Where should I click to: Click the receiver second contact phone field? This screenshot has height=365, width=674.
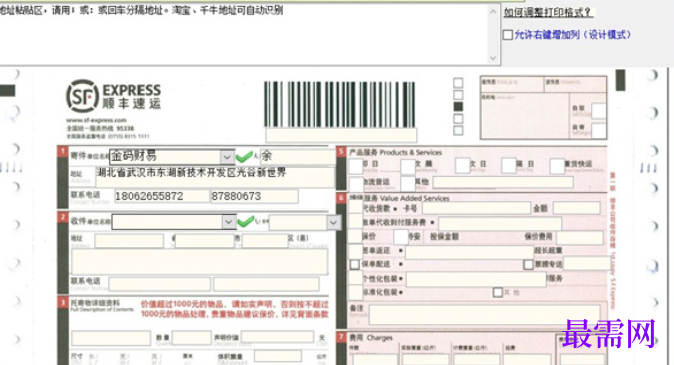click(x=267, y=284)
